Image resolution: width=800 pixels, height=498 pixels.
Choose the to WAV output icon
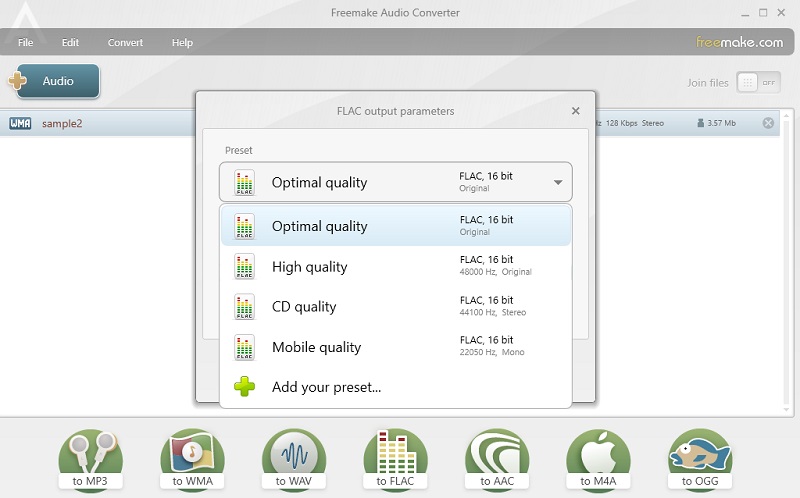pos(294,461)
